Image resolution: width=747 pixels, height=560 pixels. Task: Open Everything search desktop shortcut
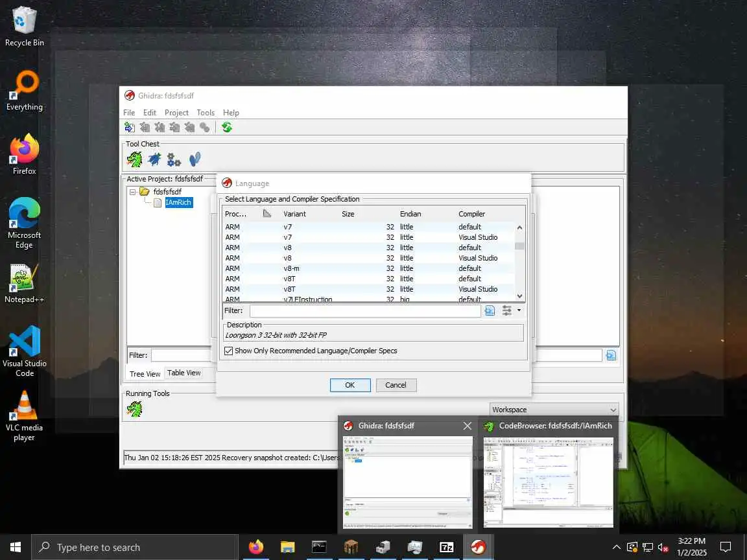(x=24, y=91)
